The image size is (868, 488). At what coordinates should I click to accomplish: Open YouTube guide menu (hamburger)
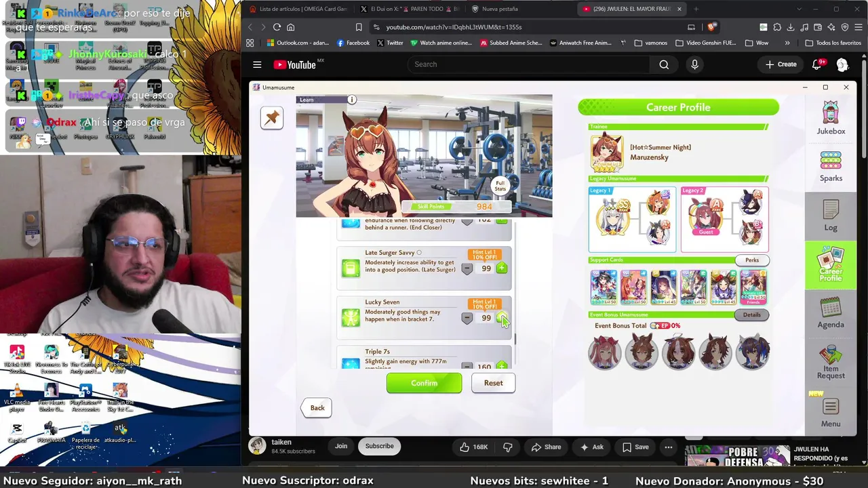click(257, 64)
